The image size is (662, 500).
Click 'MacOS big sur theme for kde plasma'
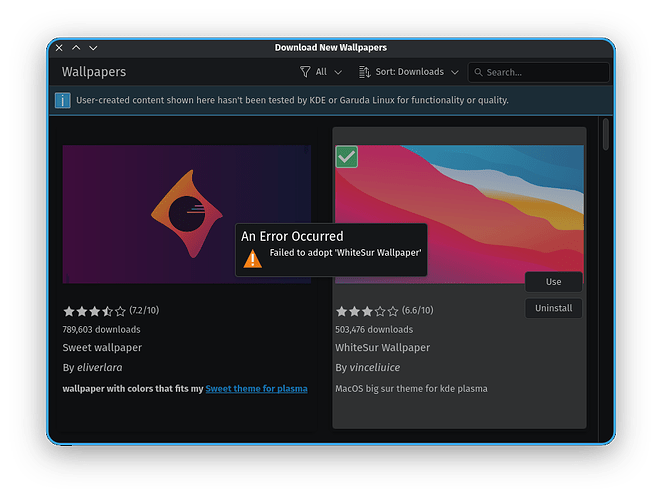coord(411,389)
